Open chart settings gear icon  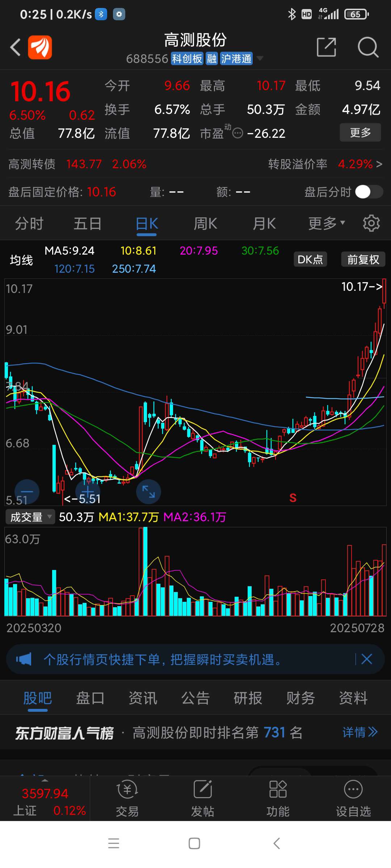371,224
